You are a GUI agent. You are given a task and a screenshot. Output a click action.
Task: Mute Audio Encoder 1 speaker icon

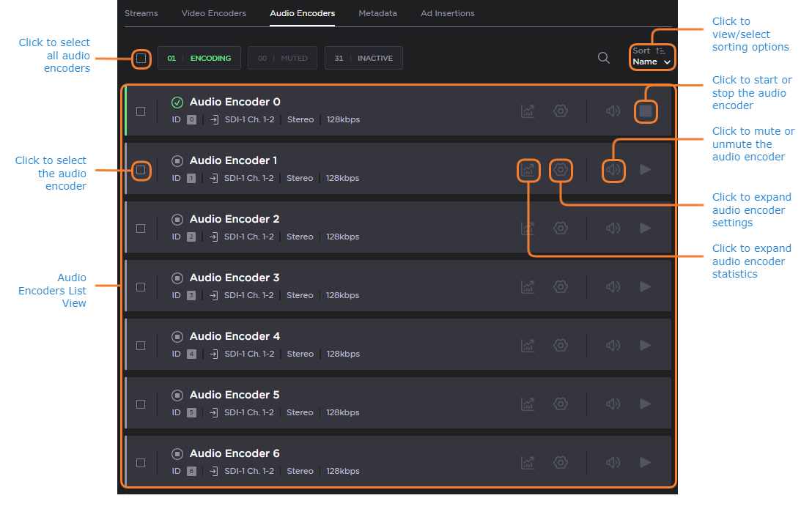(x=613, y=170)
